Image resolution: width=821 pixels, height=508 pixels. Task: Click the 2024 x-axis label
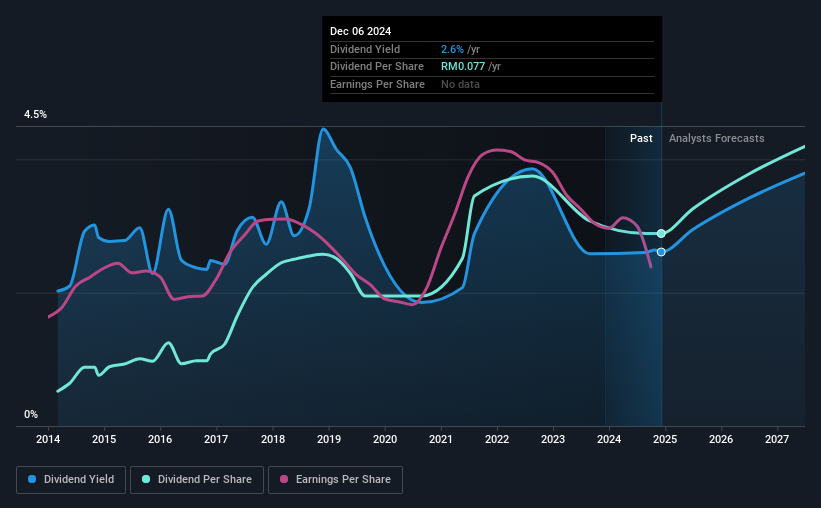pos(609,439)
